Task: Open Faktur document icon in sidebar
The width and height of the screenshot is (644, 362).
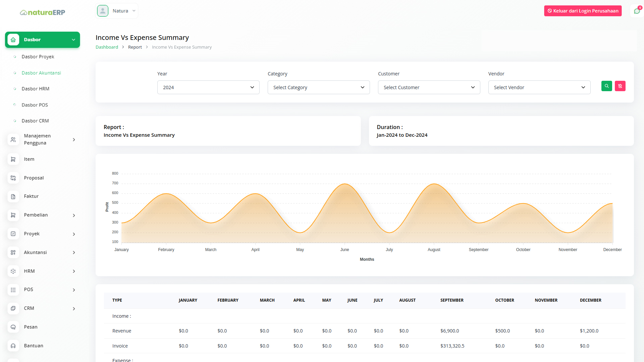Action: click(x=13, y=196)
